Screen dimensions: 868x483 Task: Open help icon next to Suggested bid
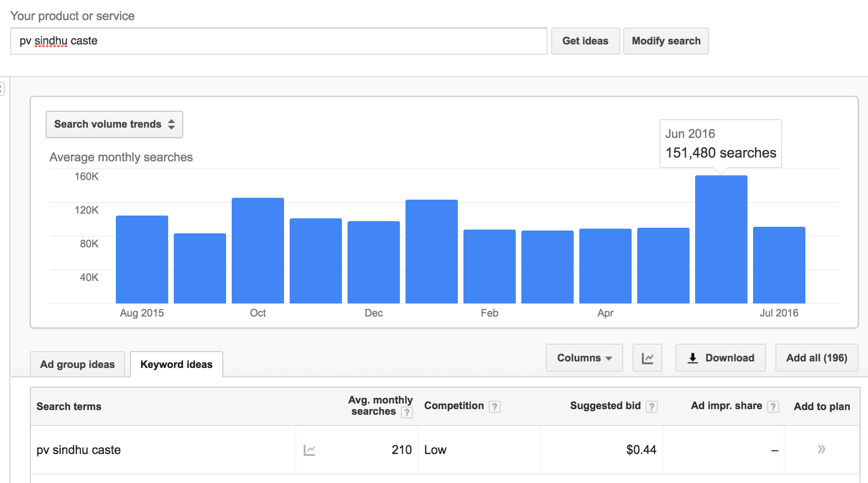coord(652,407)
